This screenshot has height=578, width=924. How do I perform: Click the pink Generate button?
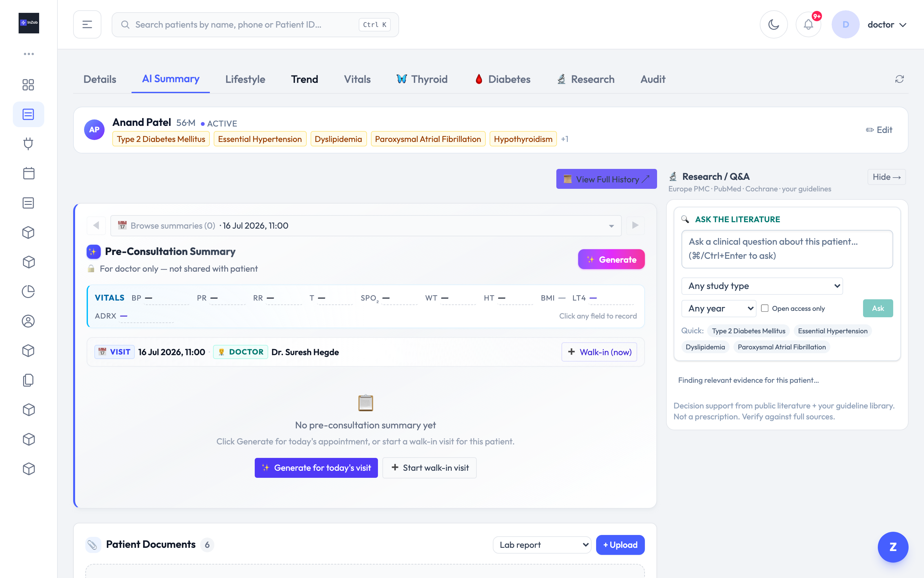pos(611,259)
